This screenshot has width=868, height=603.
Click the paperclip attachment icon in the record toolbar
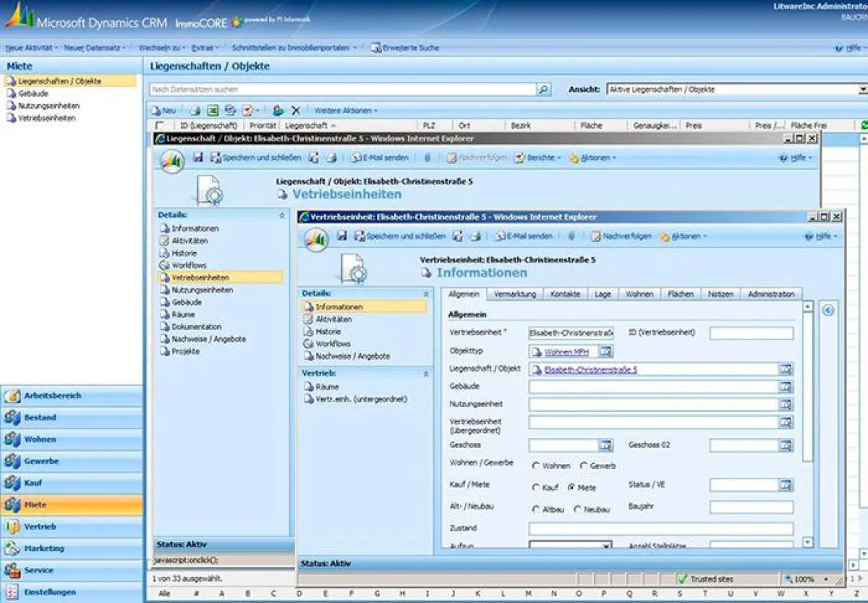[571, 235]
